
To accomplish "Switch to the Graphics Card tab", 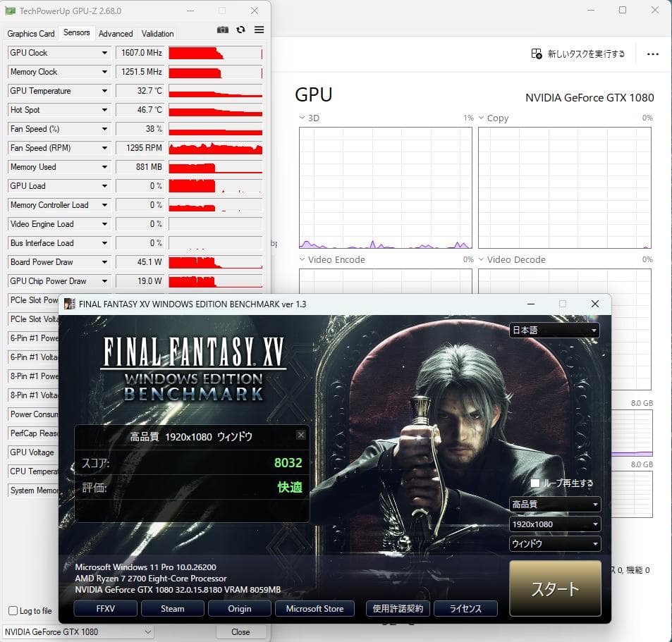I will click(31, 33).
